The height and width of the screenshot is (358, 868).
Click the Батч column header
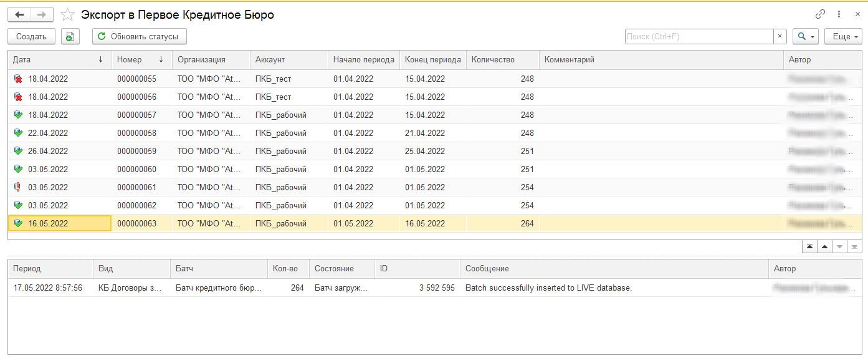pyautogui.click(x=219, y=269)
